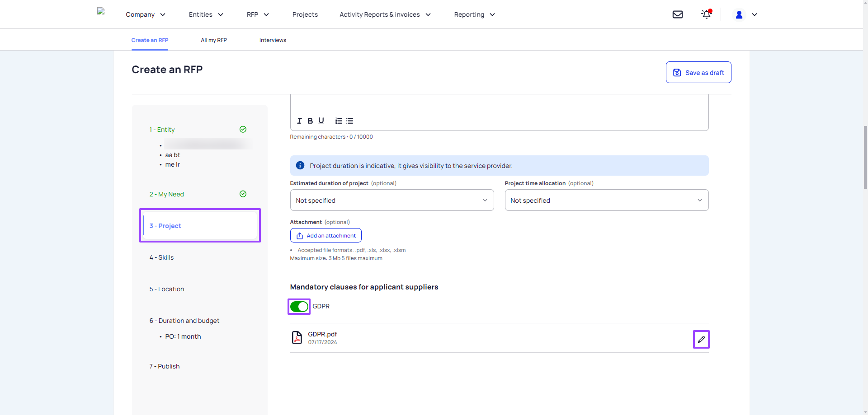The height and width of the screenshot is (415, 868).
Task: Click the 'me lr' entity entry
Action: (172, 164)
